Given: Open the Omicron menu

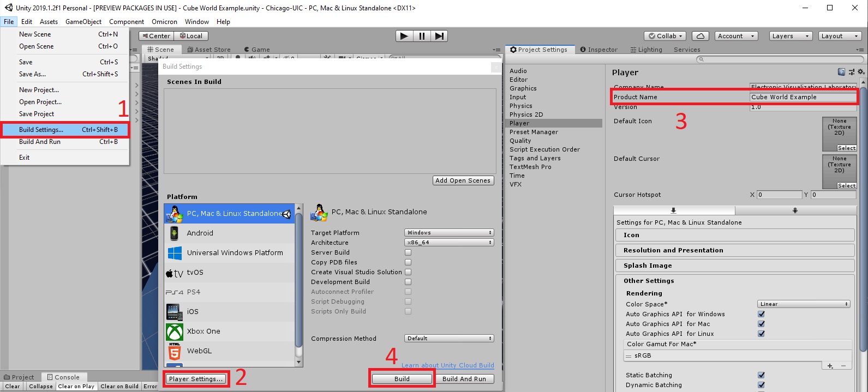Looking at the screenshot, I should (164, 22).
